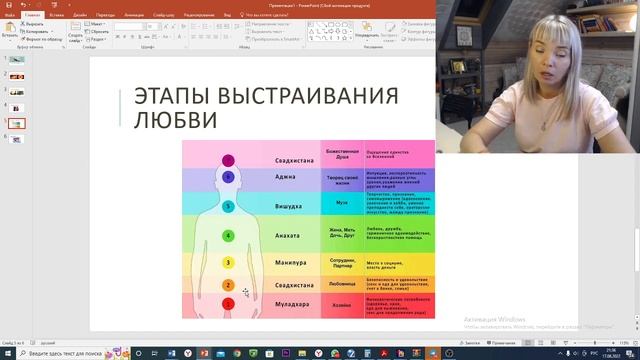
Task: Reset the slide layout (Сбросить)
Action: pyautogui.click(x=97, y=31)
